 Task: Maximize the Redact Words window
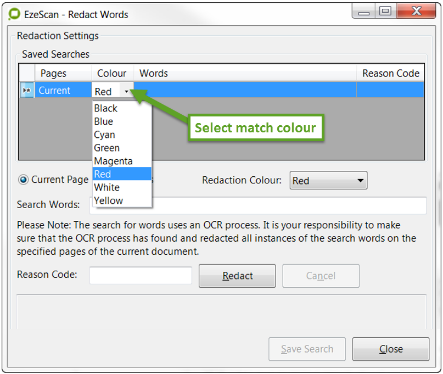(x=386, y=11)
